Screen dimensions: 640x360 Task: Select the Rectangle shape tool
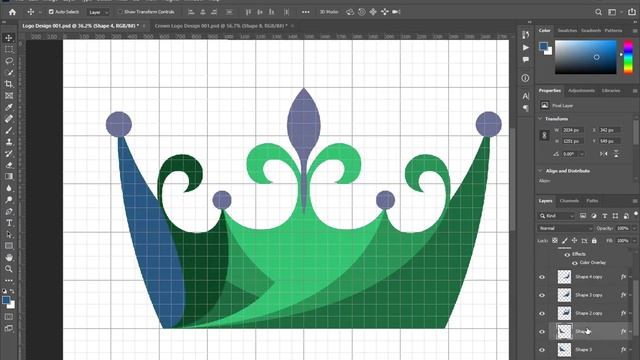coord(9,246)
